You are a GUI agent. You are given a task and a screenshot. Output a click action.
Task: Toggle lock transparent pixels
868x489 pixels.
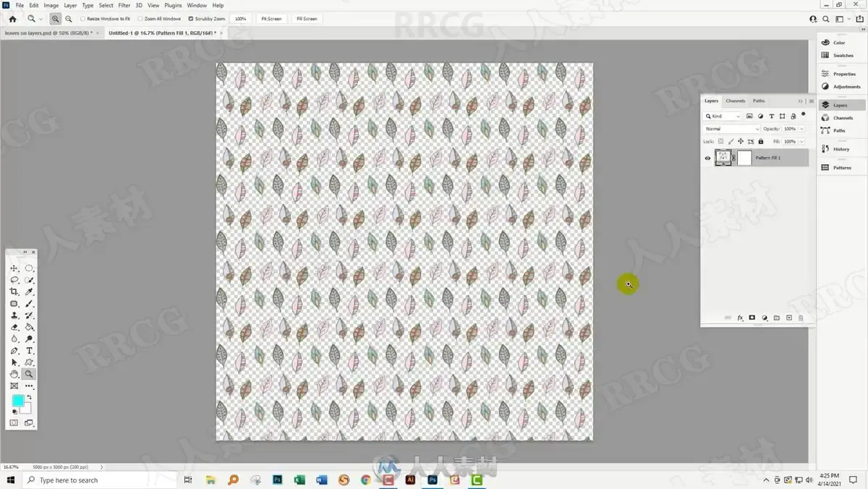coord(720,141)
